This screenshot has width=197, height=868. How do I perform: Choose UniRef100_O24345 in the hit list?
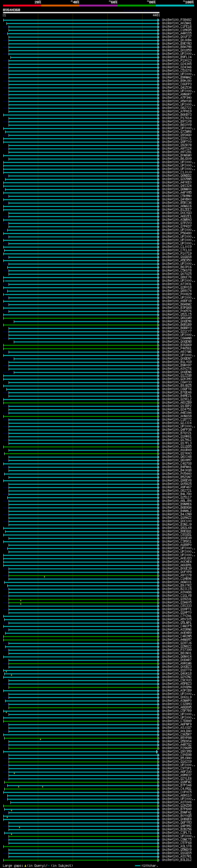pyautogui.click(x=177, y=64)
